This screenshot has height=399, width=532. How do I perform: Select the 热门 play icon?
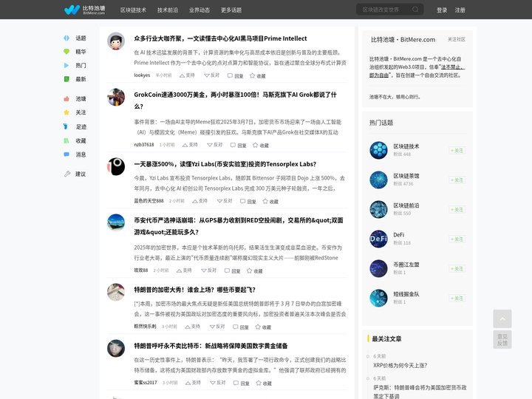point(66,65)
